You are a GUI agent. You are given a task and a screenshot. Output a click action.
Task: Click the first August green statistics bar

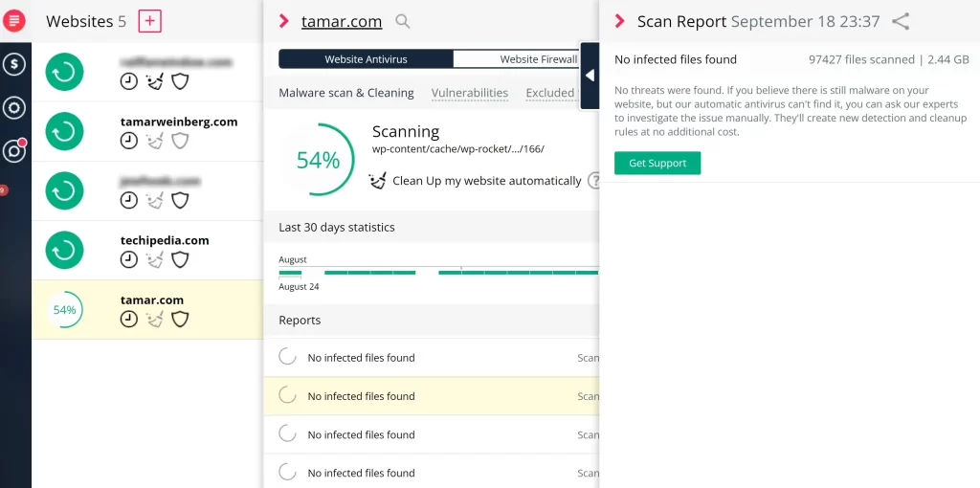pyautogui.click(x=290, y=273)
